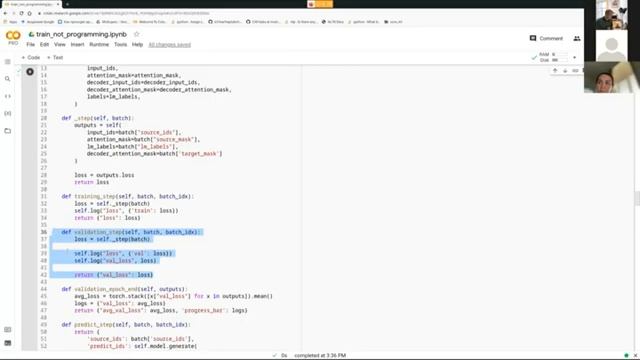Image resolution: width=640 pixels, height=360 pixels.
Task: Add a new Text cell
Action: coord(55,58)
